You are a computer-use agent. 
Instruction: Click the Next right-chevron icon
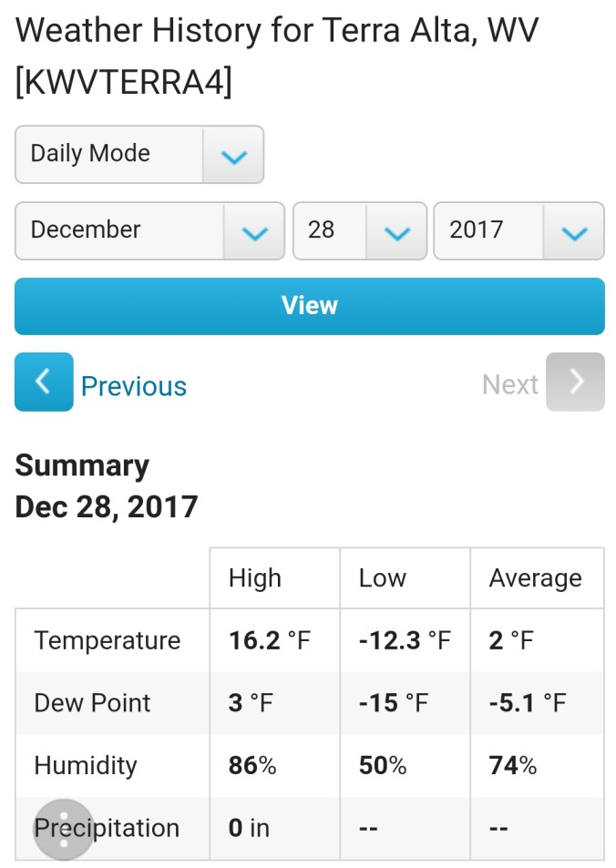pos(574,383)
